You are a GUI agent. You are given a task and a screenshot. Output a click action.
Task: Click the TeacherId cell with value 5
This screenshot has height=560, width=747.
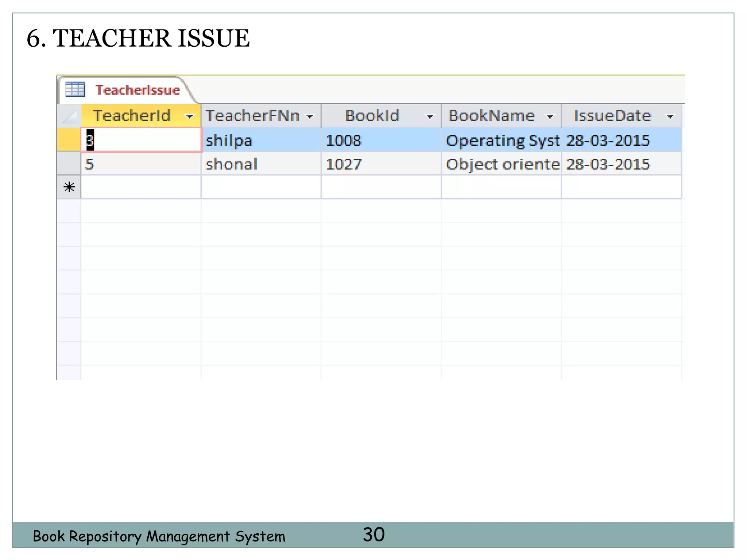pos(141,164)
